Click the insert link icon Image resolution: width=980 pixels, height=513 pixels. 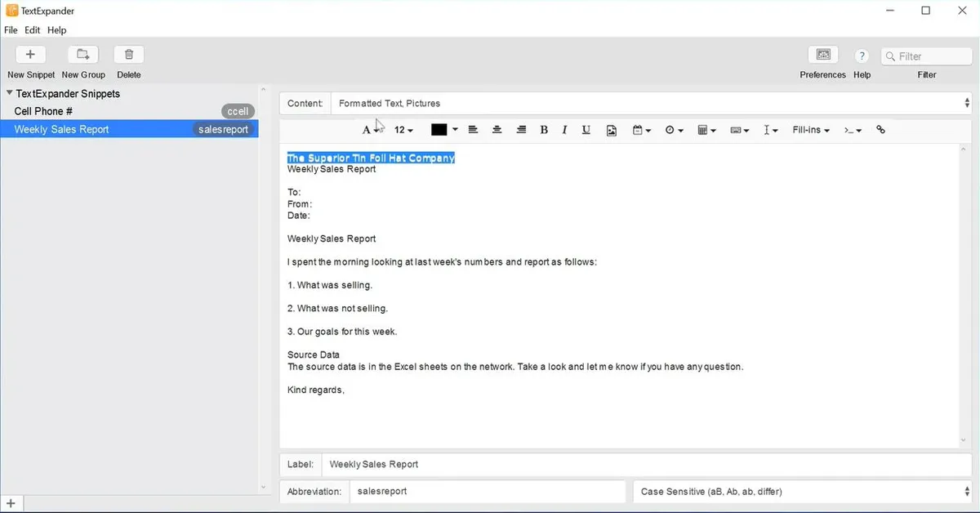click(880, 130)
